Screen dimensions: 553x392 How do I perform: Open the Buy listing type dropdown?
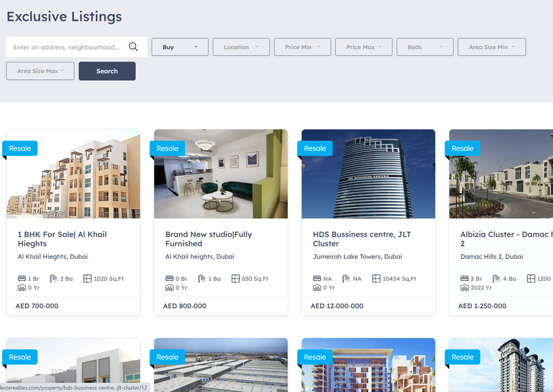(180, 47)
